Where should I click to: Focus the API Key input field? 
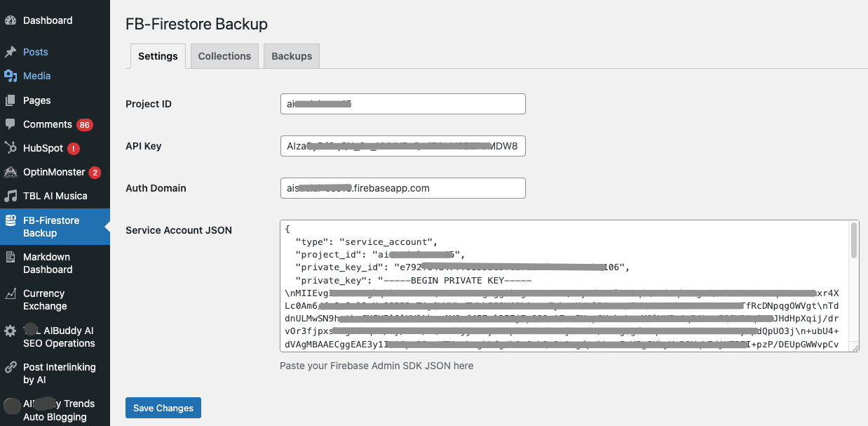click(x=402, y=146)
